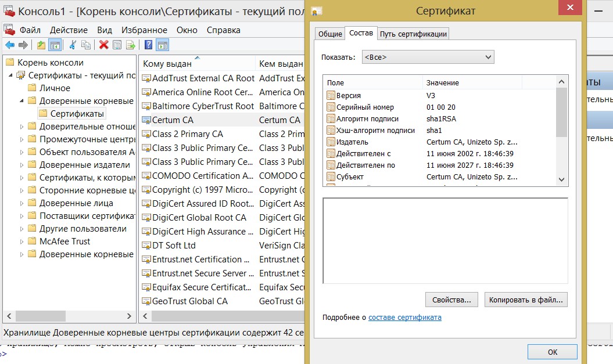Viewport: 613px width, 364px height.
Task: Expand the Сторонние корневые центры node
Action: point(21,190)
